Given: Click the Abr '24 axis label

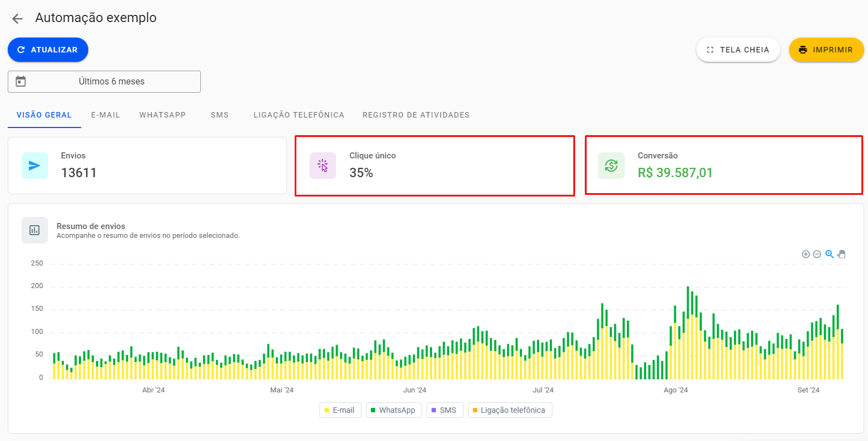Looking at the screenshot, I should [x=153, y=390].
